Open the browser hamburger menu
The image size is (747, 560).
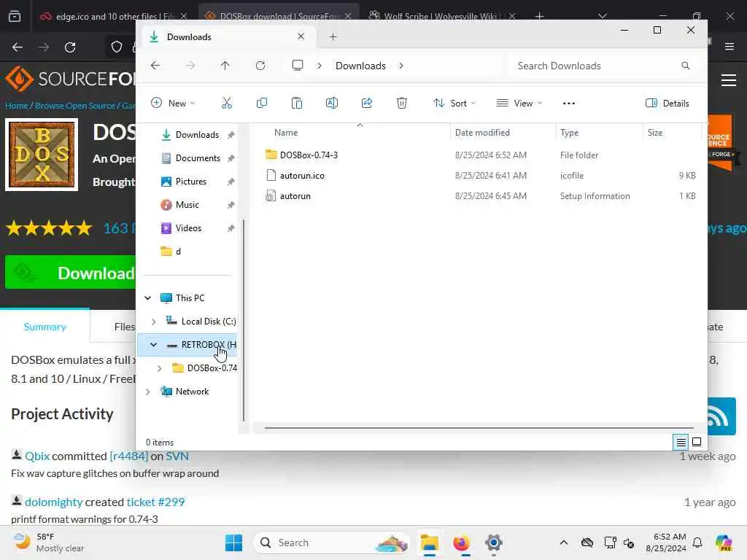[x=729, y=46]
